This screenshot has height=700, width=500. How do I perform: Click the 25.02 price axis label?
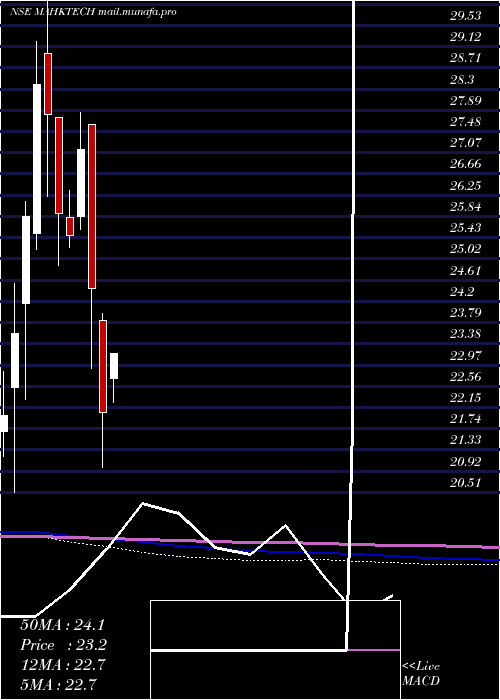coord(466,249)
